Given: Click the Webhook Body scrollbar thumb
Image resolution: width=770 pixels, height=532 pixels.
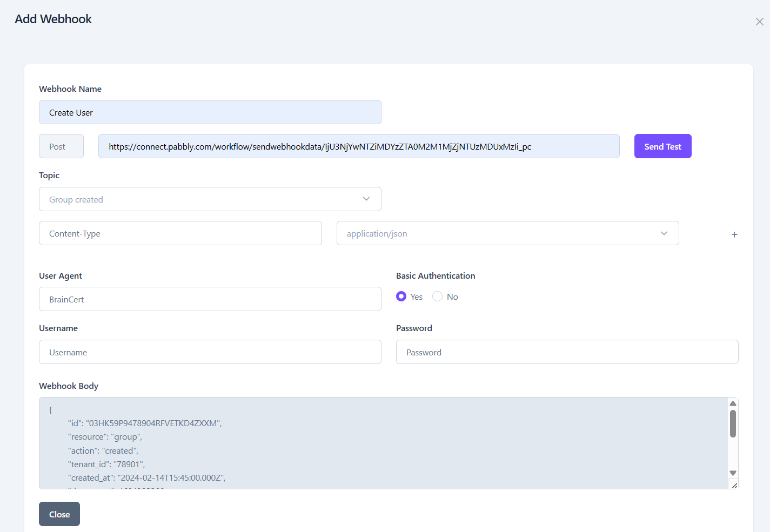Looking at the screenshot, I should [733, 423].
